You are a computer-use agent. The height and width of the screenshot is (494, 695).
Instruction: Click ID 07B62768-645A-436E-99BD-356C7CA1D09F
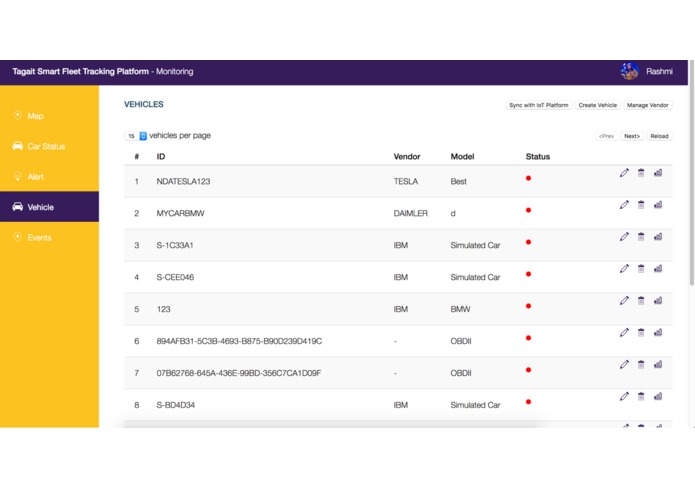coord(238,373)
